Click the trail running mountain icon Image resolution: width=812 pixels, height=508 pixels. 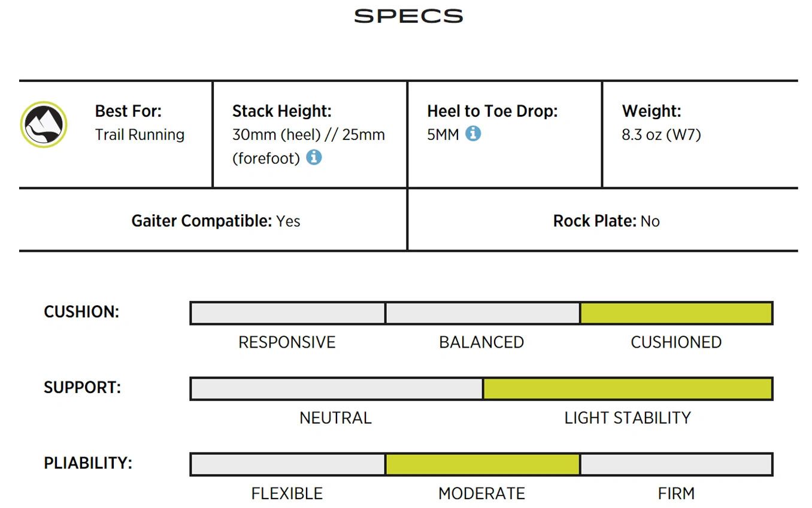(44, 124)
